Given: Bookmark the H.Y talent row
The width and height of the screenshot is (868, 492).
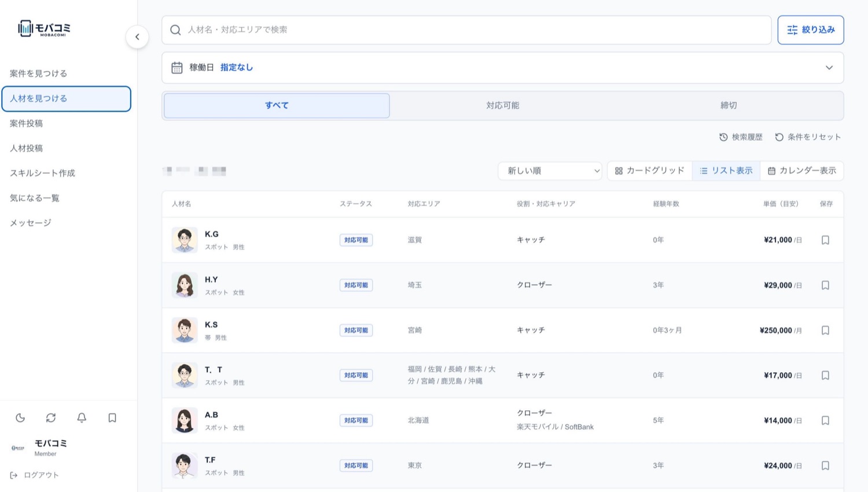Looking at the screenshot, I should point(826,285).
